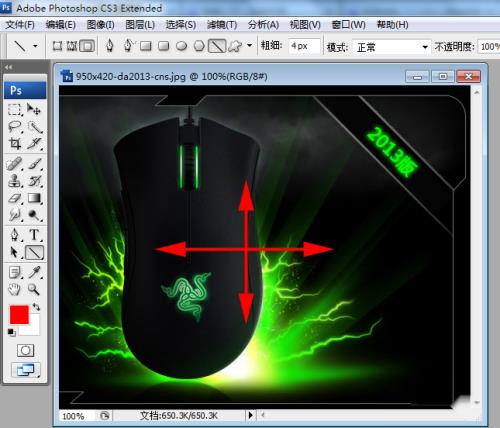Select the Crop tool
Image resolution: width=500 pixels, height=428 pixels.
[14, 144]
